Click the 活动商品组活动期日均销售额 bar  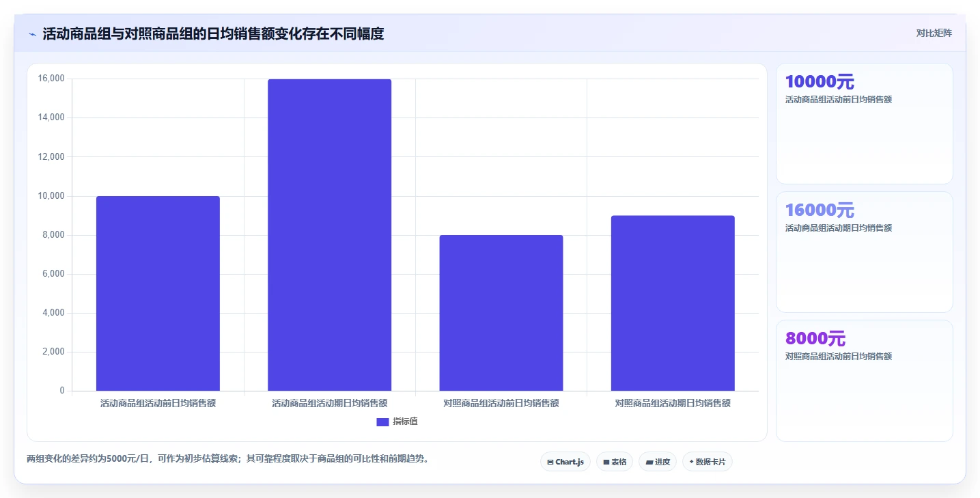(x=329, y=235)
